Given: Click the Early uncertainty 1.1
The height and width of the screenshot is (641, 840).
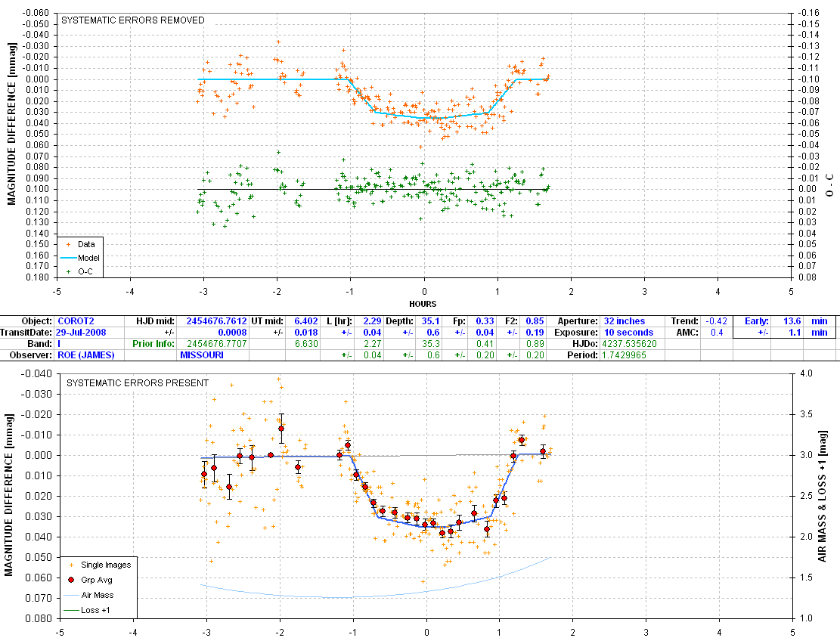Looking at the screenshot, I should pos(795,333).
